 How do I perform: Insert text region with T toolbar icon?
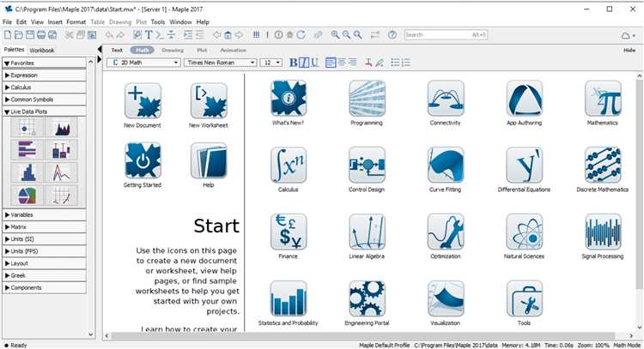coord(149,35)
